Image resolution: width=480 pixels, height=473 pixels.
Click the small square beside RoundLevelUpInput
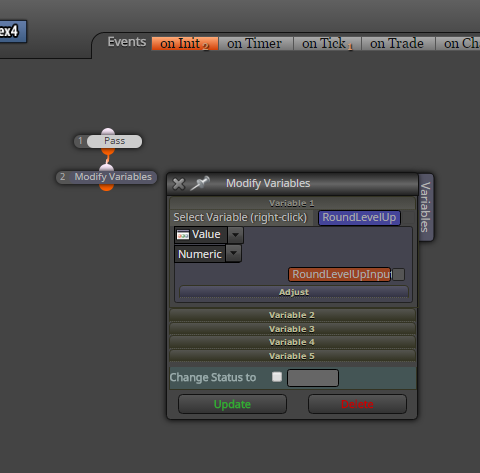tap(398, 274)
